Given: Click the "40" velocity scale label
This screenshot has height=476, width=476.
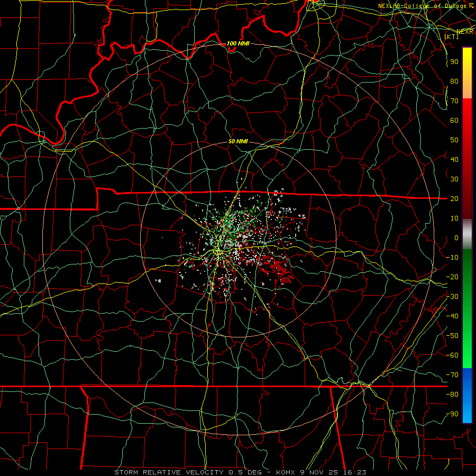Looking at the screenshot, I should [454, 159].
